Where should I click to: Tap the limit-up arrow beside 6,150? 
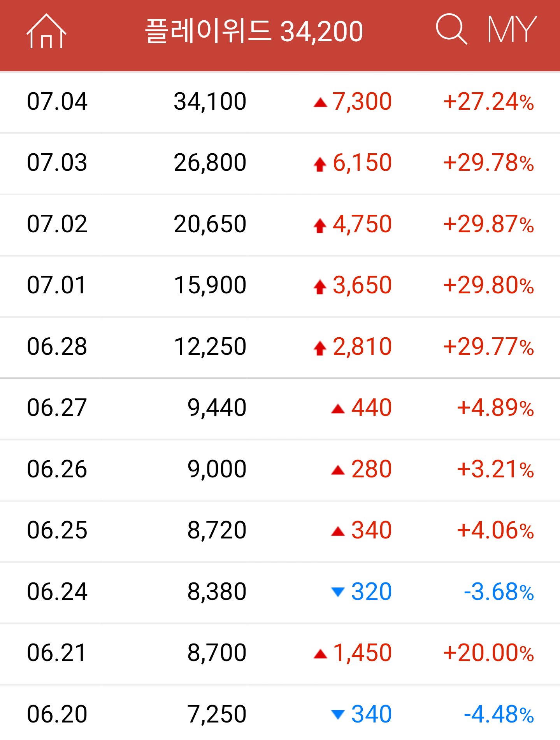click(320, 164)
